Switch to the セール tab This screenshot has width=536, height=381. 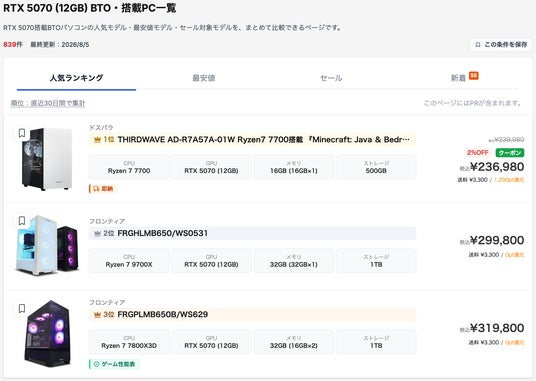(331, 78)
